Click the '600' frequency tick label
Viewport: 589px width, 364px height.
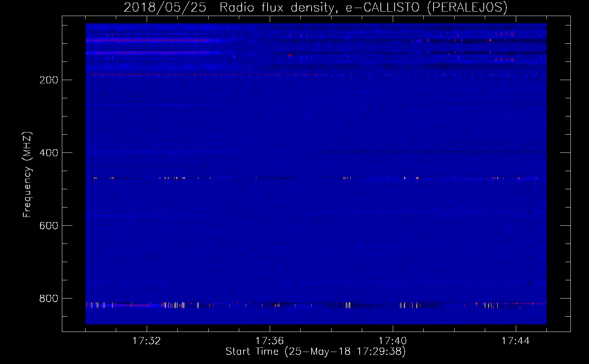(x=49, y=226)
